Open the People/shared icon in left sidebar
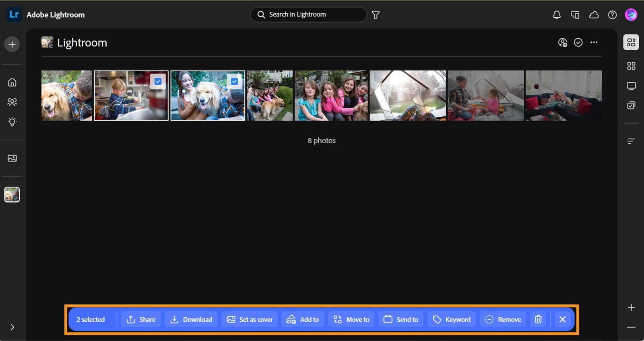The image size is (644, 341). (12, 102)
